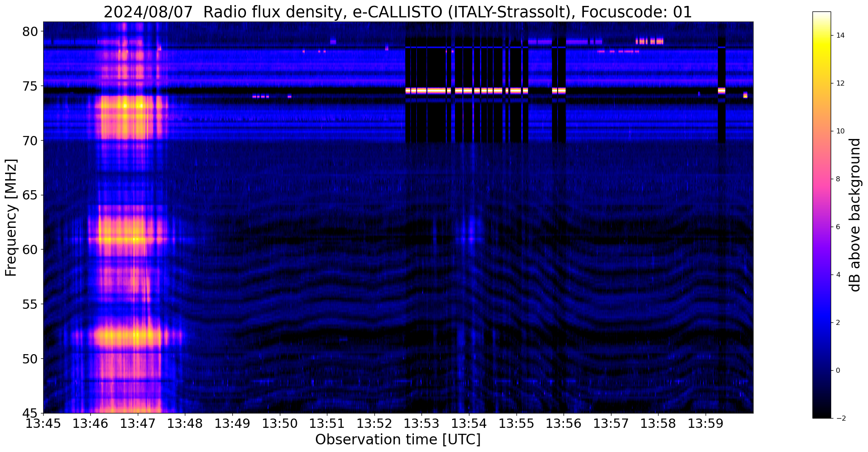
Task: Click the short 74.5 MHz segment at 13:59
Action: coord(722,91)
